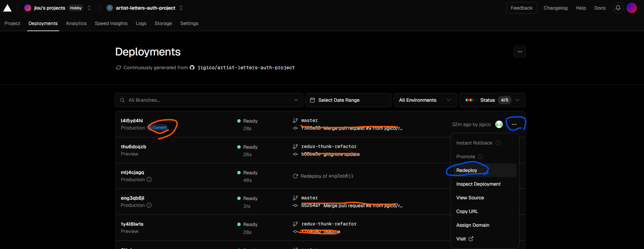Image resolution: width=644 pixels, height=249 pixels.
Task: Click the master branch icon on eng3qb8jl row
Action: [x=295, y=198]
